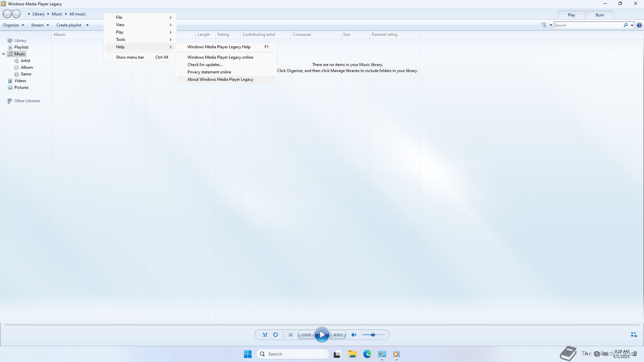Click the Next track button
644x362 pixels.
(338, 335)
